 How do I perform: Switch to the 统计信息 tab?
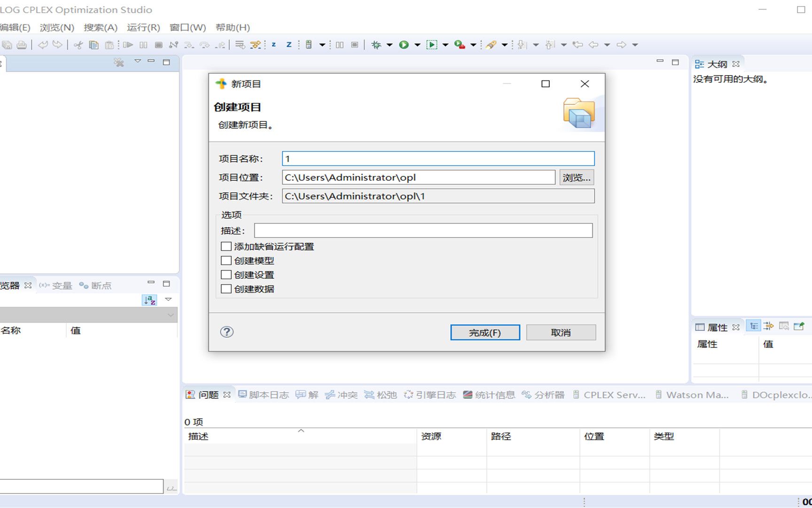click(x=489, y=395)
